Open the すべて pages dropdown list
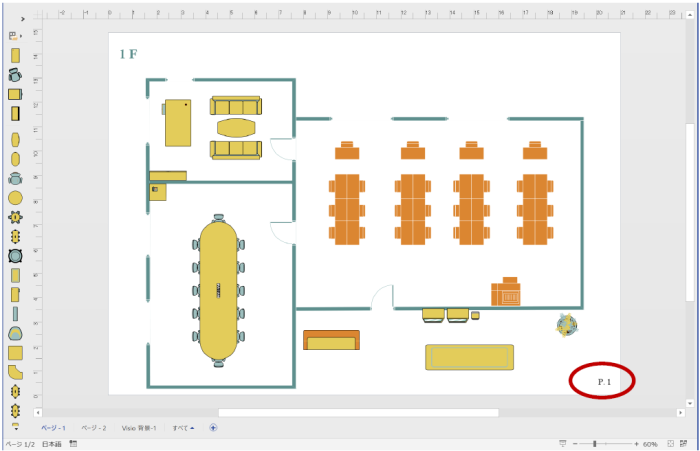Screen dimensions: 700x451 (183, 427)
